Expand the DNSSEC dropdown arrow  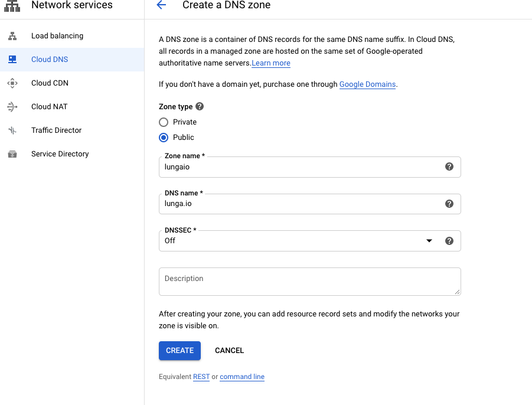point(429,241)
